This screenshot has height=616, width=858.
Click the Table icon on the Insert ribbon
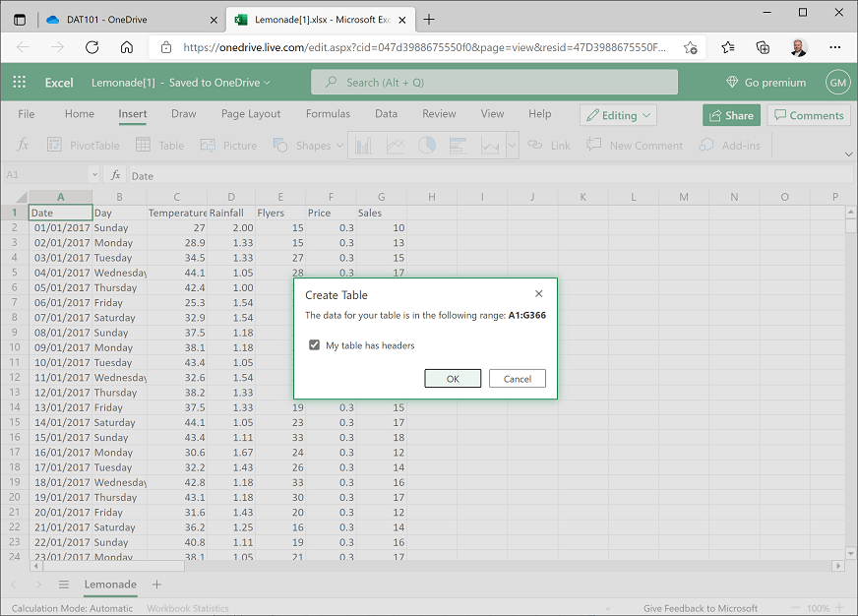click(157, 145)
